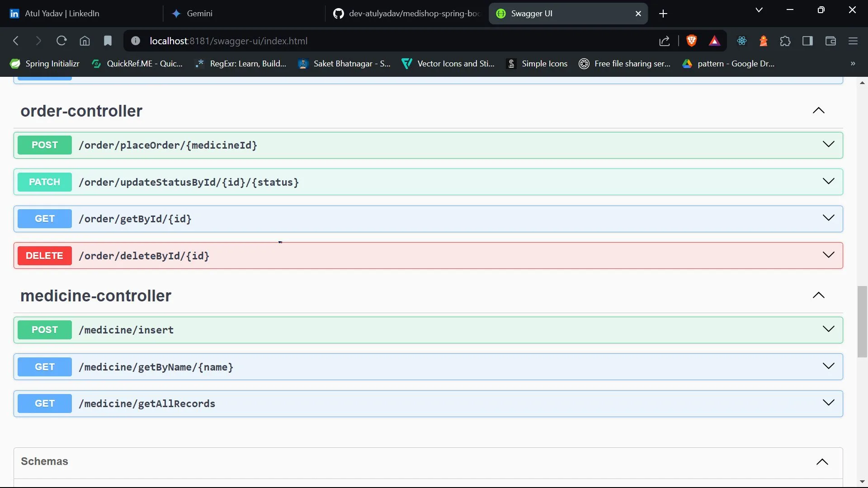Click the PATCH method badge
This screenshot has height=488, width=868.
(x=45, y=182)
